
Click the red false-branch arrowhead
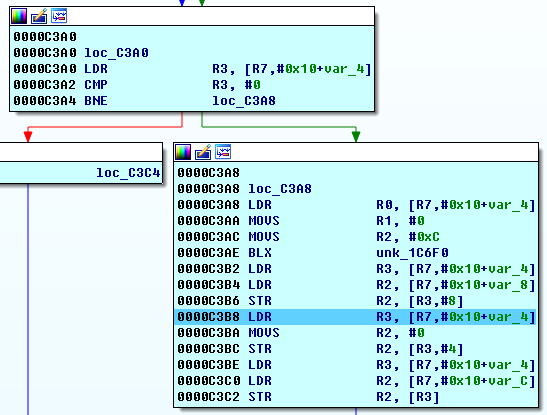point(28,136)
